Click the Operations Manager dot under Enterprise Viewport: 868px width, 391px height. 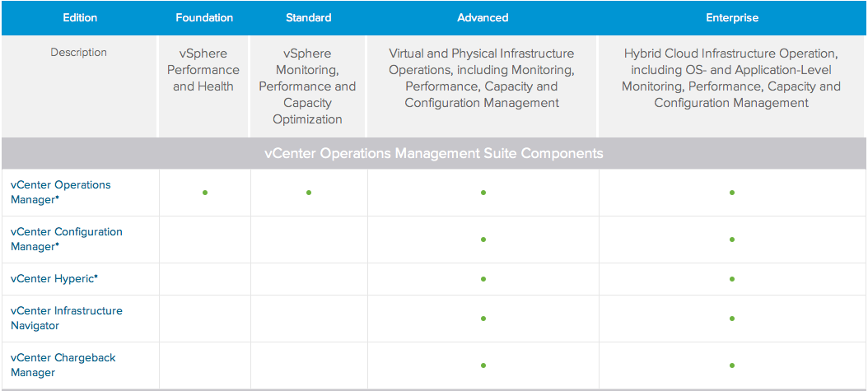[x=731, y=193]
